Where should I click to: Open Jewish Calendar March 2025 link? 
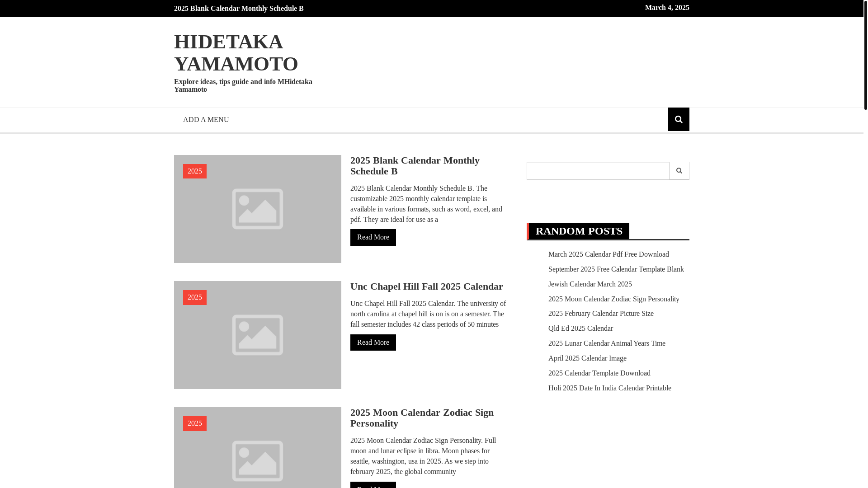click(x=590, y=284)
